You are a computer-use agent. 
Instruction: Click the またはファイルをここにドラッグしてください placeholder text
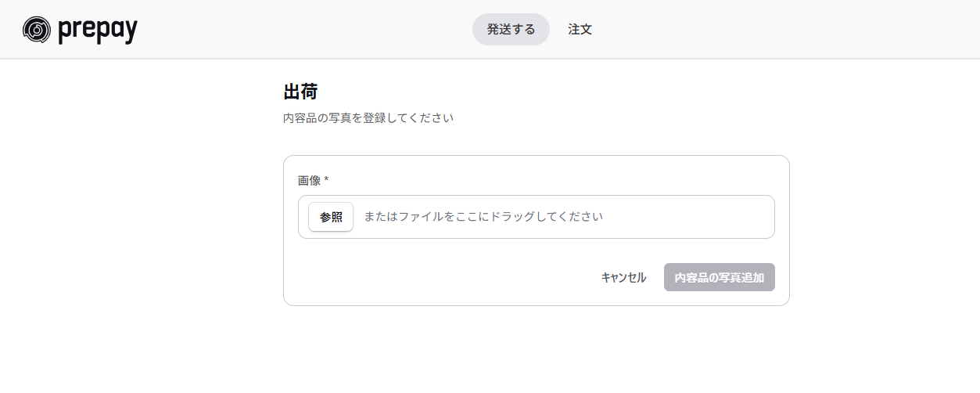[483, 217]
